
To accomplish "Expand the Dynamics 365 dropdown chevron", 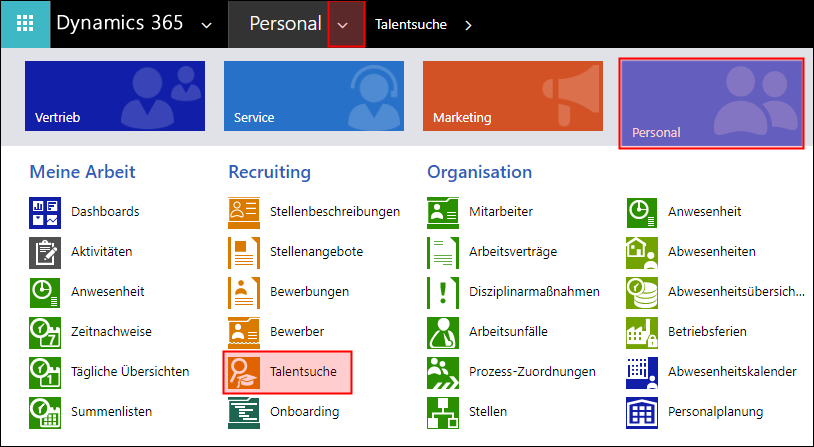I will pos(207,25).
